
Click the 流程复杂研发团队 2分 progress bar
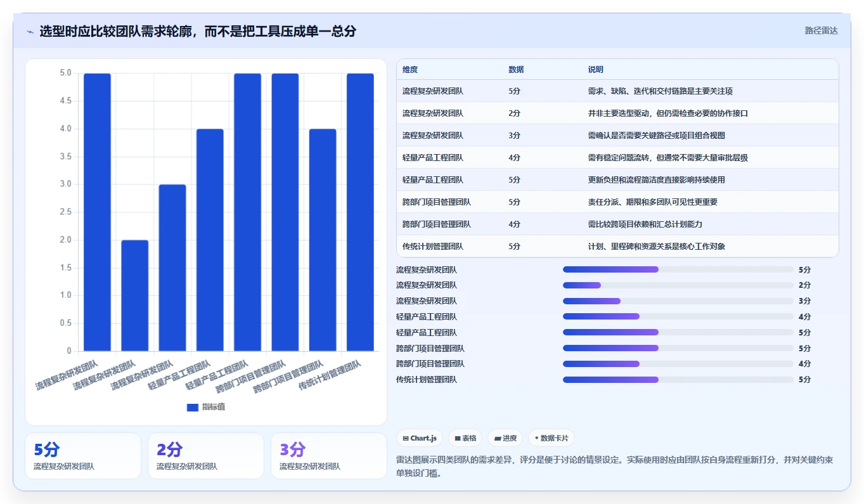[678, 285]
